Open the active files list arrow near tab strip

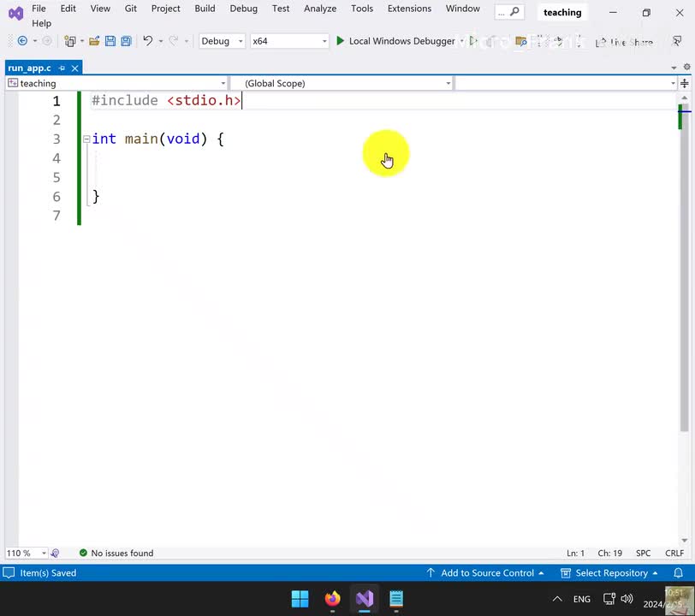click(674, 68)
